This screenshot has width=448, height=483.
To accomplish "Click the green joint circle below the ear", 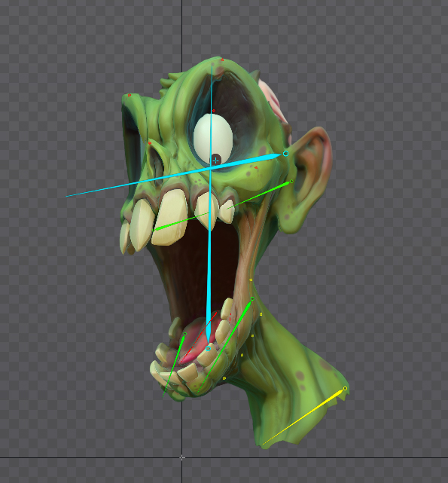I will click(x=291, y=182).
